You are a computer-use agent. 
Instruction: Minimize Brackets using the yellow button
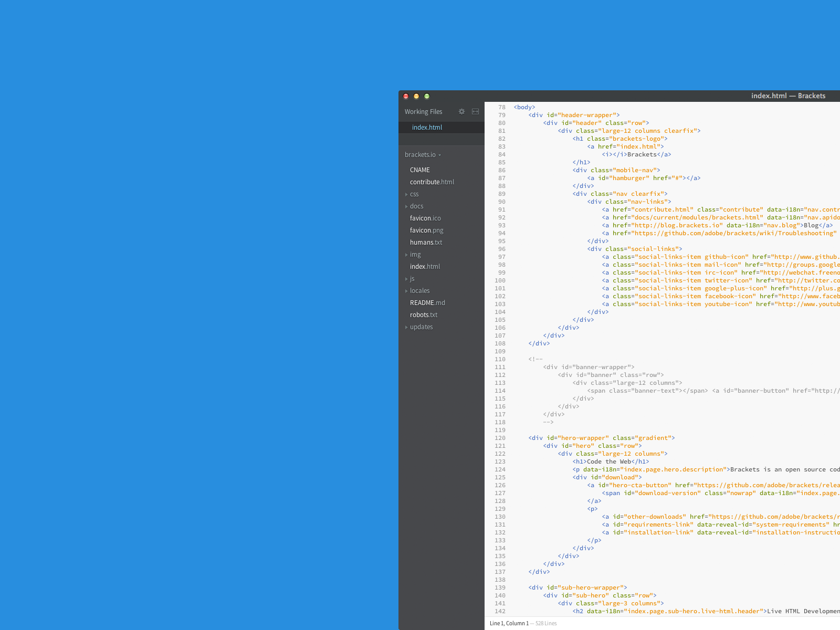pyautogui.click(x=416, y=96)
